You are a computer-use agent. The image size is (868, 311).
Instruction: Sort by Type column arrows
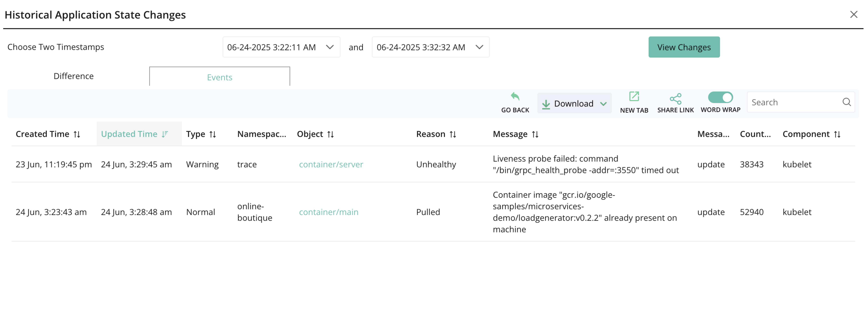[213, 134]
